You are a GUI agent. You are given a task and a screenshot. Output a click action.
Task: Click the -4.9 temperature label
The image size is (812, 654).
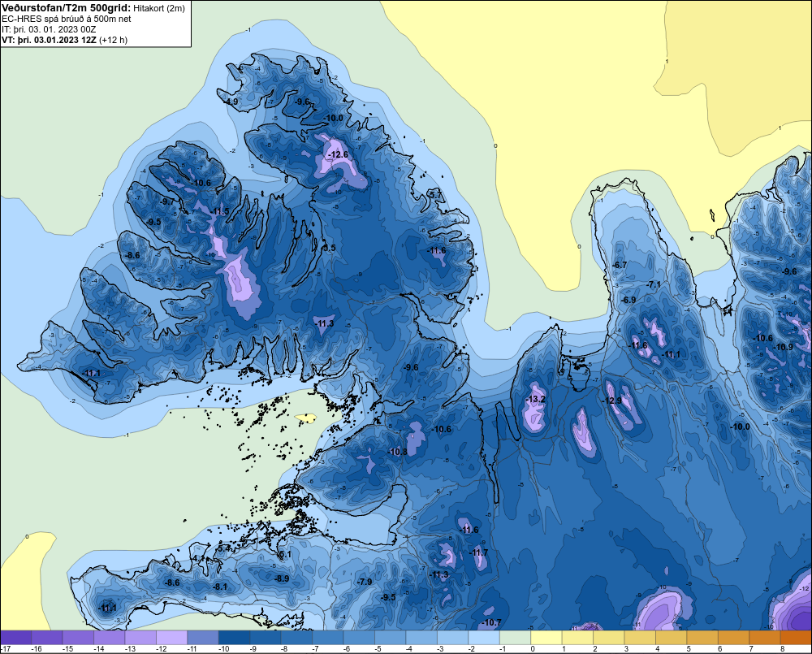(x=230, y=102)
